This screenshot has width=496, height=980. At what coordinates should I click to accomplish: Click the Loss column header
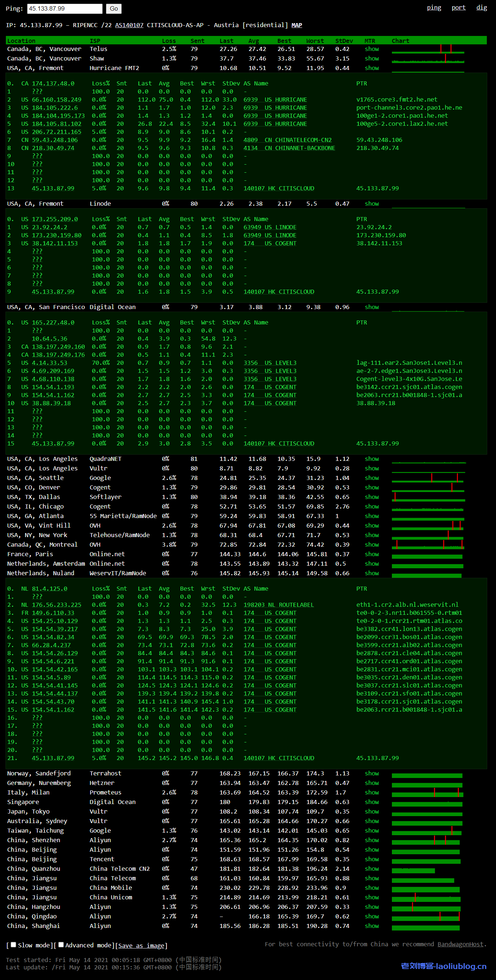click(169, 41)
